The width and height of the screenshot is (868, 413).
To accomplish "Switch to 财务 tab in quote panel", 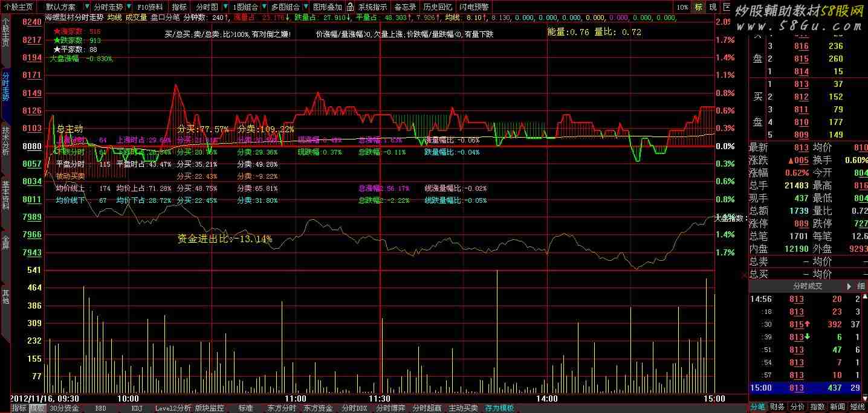I will tap(778, 408).
